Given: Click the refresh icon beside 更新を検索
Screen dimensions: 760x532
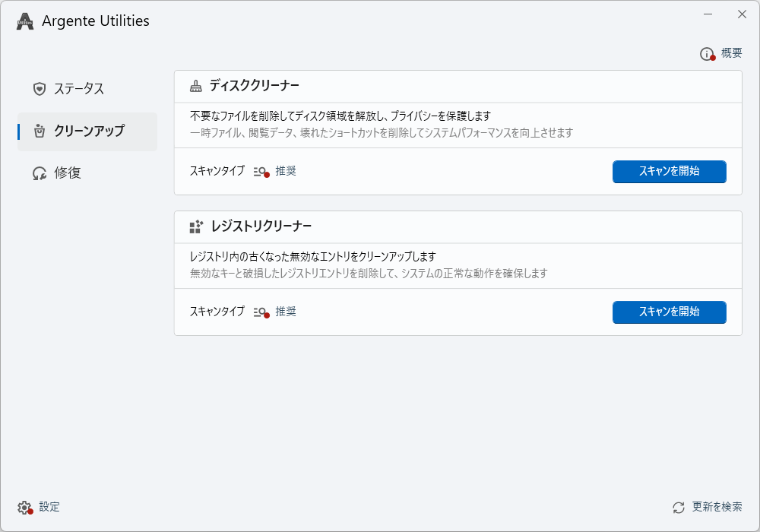Looking at the screenshot, I should pos(679,507).
